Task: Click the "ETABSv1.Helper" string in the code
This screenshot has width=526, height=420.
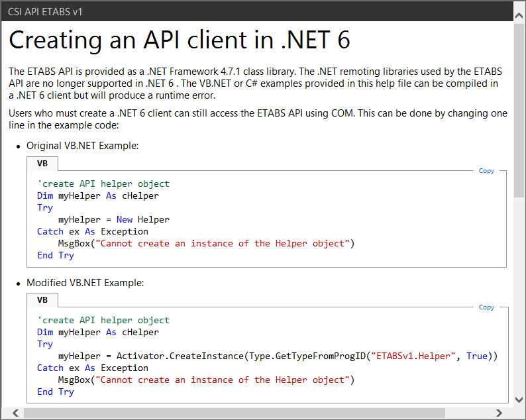Action: (x=413, y=356)
